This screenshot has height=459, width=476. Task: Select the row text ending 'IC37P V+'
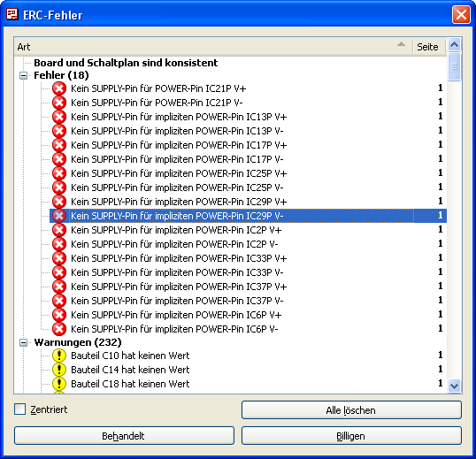click(179, 287)
